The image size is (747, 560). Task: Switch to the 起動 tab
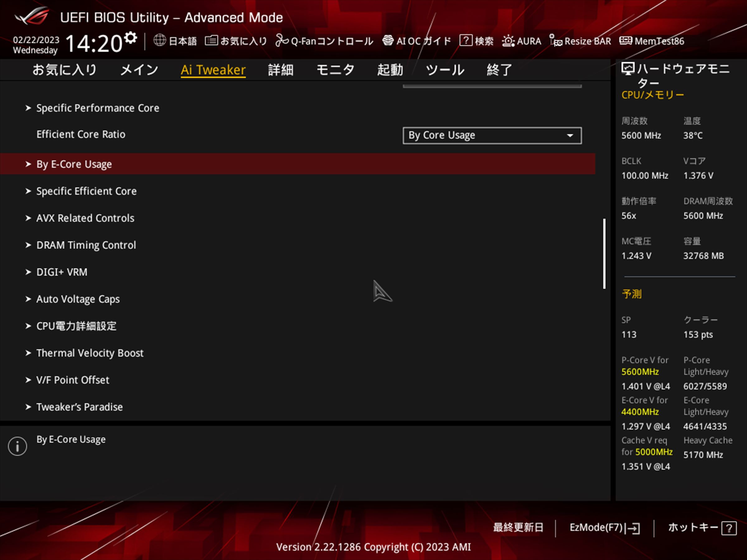coord(390,70)
